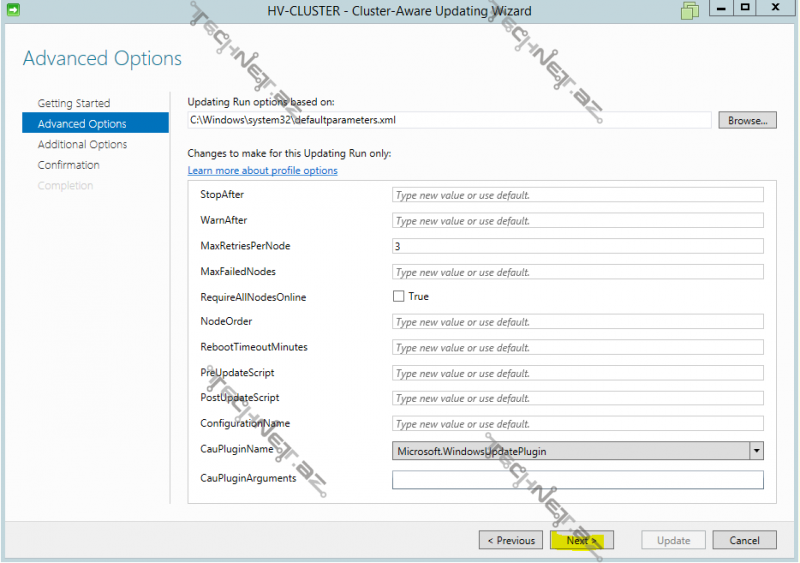Enable the RequireAllNodesOnline True checkbox

[x=399, y=296]
